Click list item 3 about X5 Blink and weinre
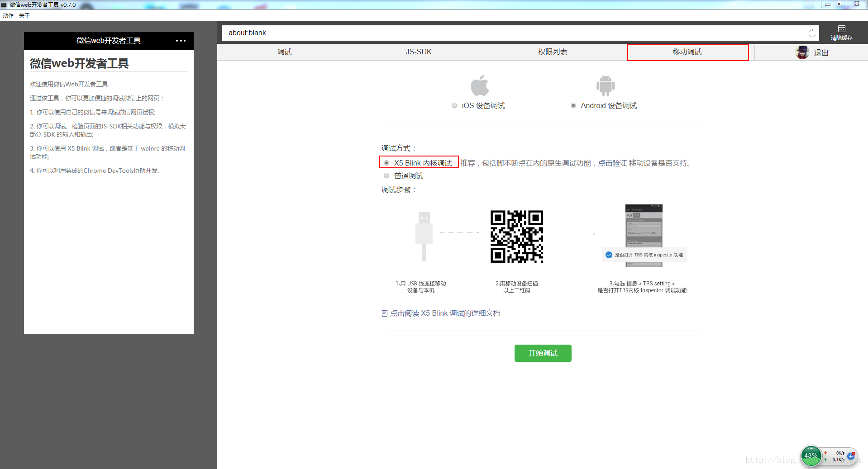The width and height of the screenshot is (868, 469). [x=108, y=152]
